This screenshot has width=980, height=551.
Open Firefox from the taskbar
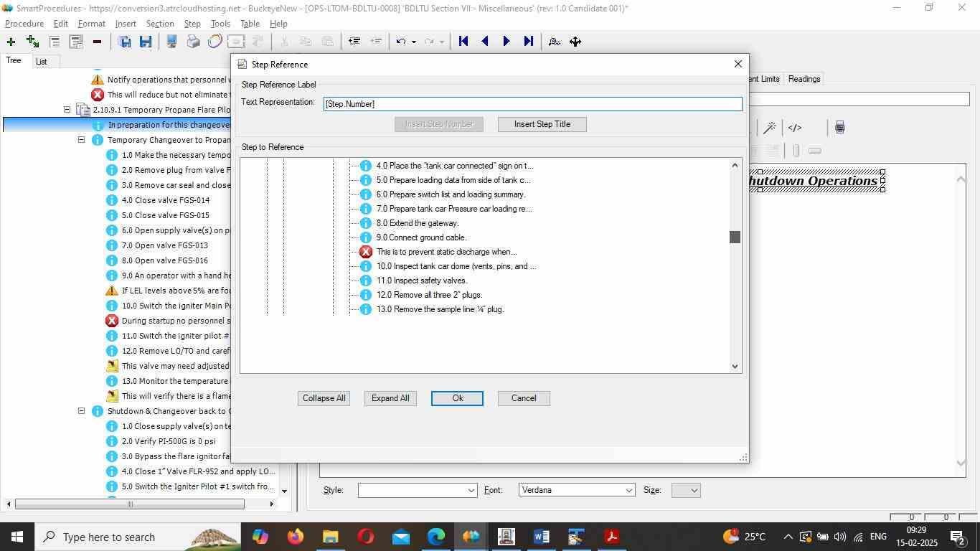tap(295, 537)
